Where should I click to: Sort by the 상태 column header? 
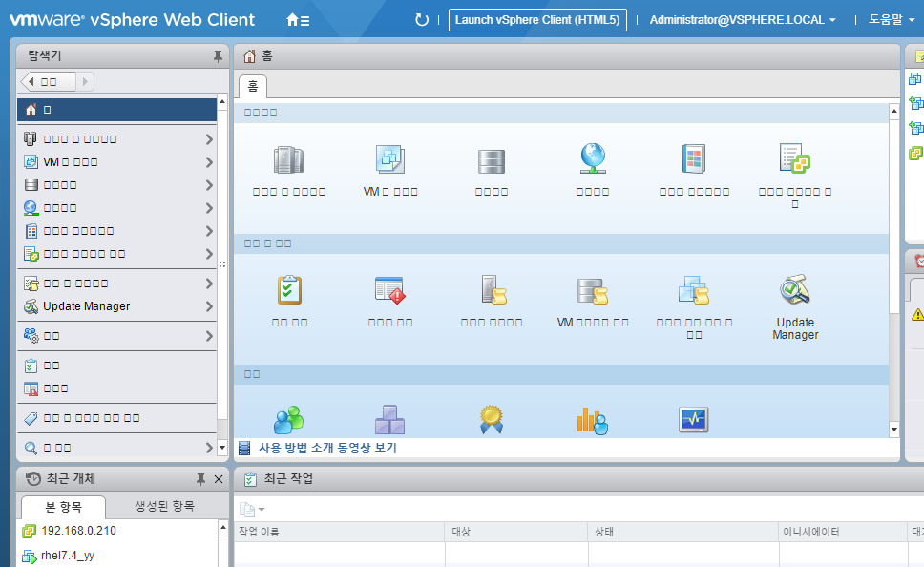683,532
